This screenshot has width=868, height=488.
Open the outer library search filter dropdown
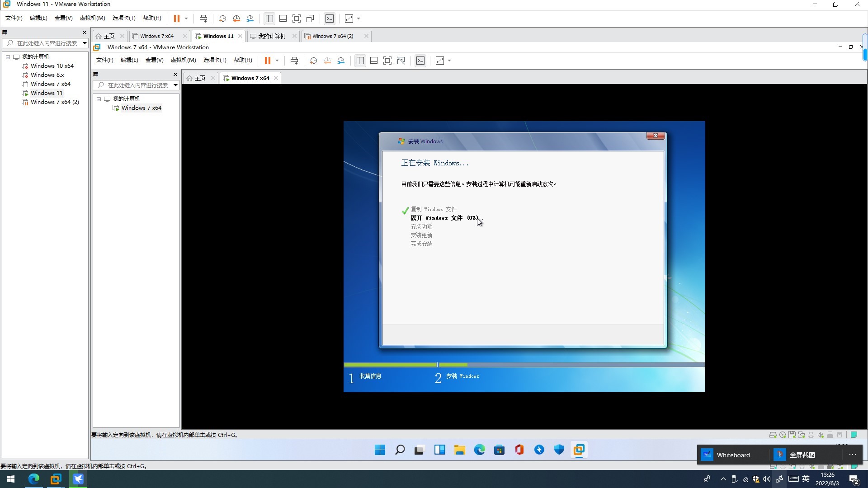(x=85, y=43)
